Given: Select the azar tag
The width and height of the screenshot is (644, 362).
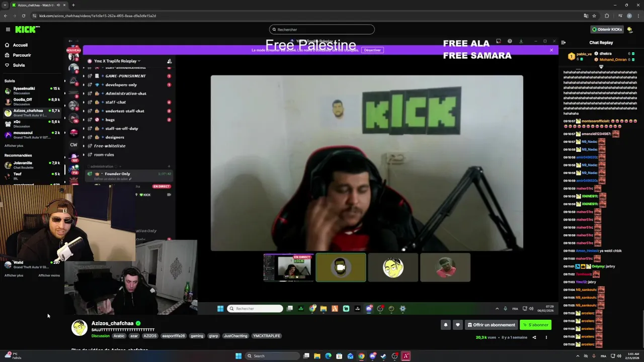Looking at the screenshot, I should click(x=134, y=336).
